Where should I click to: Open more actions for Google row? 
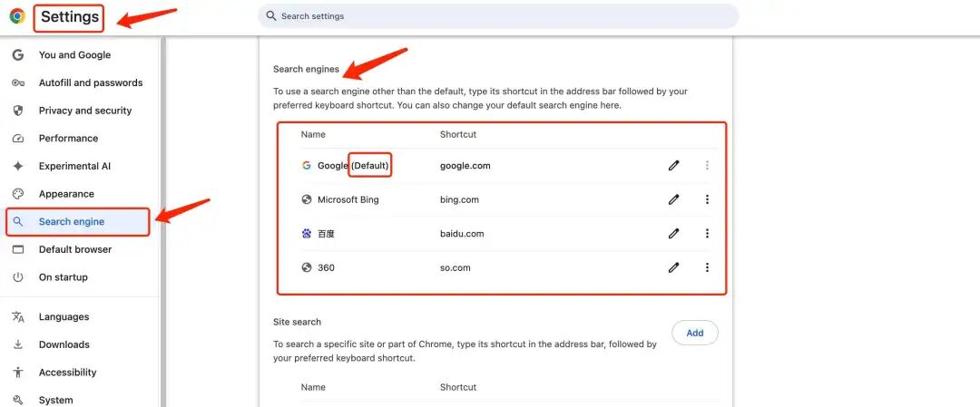pos(707,165)
